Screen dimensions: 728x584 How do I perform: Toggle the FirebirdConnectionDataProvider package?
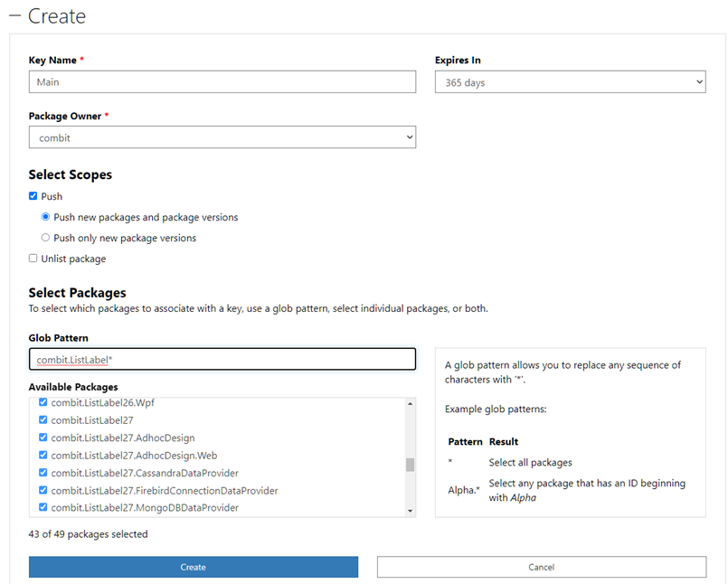pyautogui.click(x=42, y=490)
